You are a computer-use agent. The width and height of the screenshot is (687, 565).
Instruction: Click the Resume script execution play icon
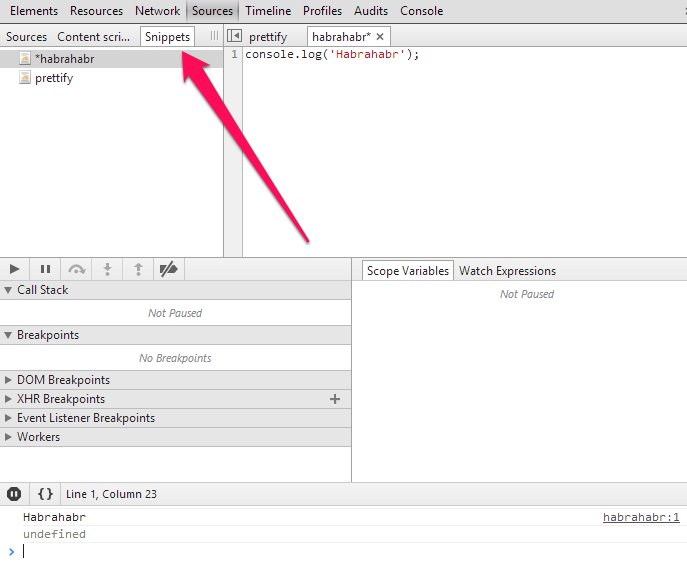click(x=14, y=269)
